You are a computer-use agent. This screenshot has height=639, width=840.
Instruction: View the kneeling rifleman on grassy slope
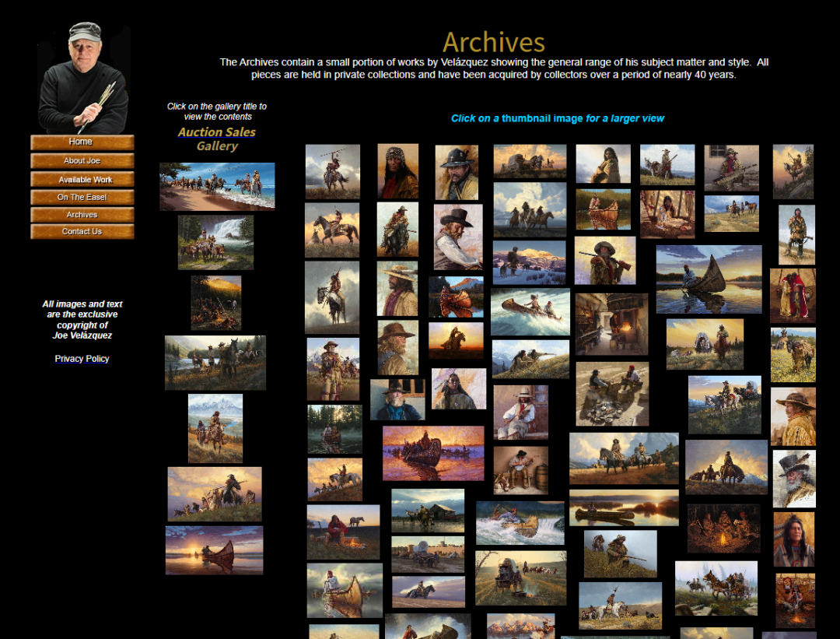621,553
